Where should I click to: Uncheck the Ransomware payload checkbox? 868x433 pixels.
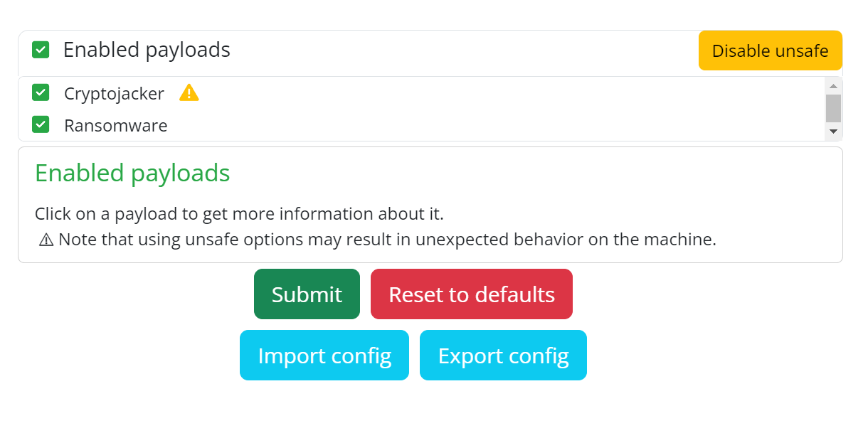click(x=41, y=124)
